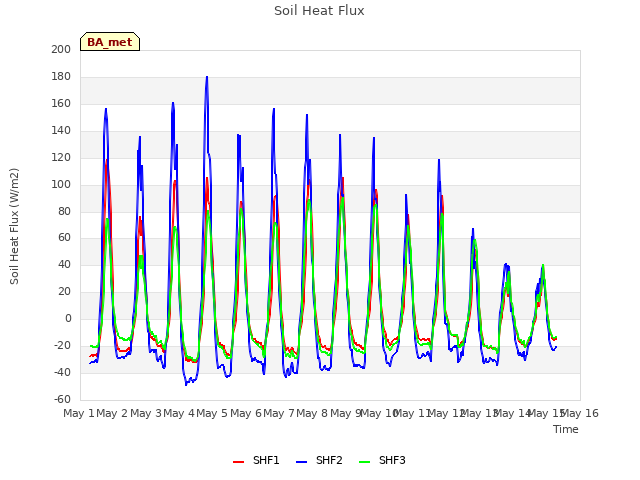Image resolution: width=640 pixels, height=480 pixels.
Task: Click the May 2 x-axis label
Action: 112,413
